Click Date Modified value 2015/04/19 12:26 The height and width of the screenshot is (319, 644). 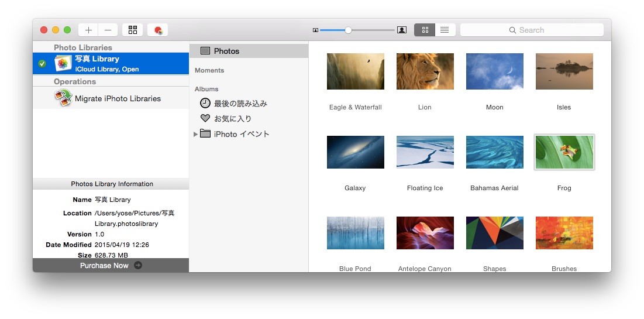tap(122, 245)
